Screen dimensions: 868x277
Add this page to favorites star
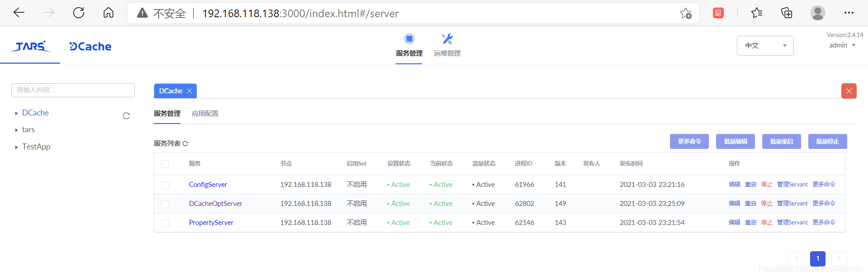(686, 13)
